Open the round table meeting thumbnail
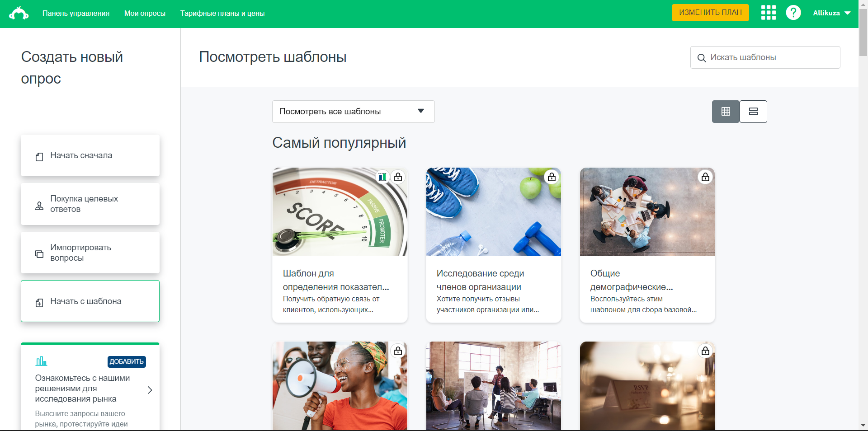The width and height of the screenshot is (868, 431). [x=647, y=212]
